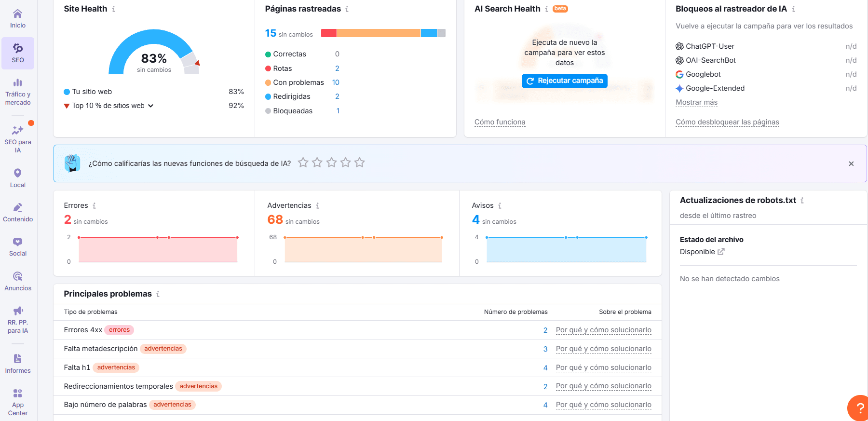Select the third rating star
Screen dimensions: 868x421
(x=331, y=163)
